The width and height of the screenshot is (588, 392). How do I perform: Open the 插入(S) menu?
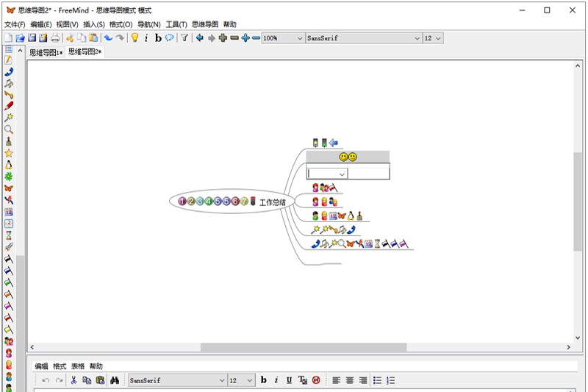[94, 24]
